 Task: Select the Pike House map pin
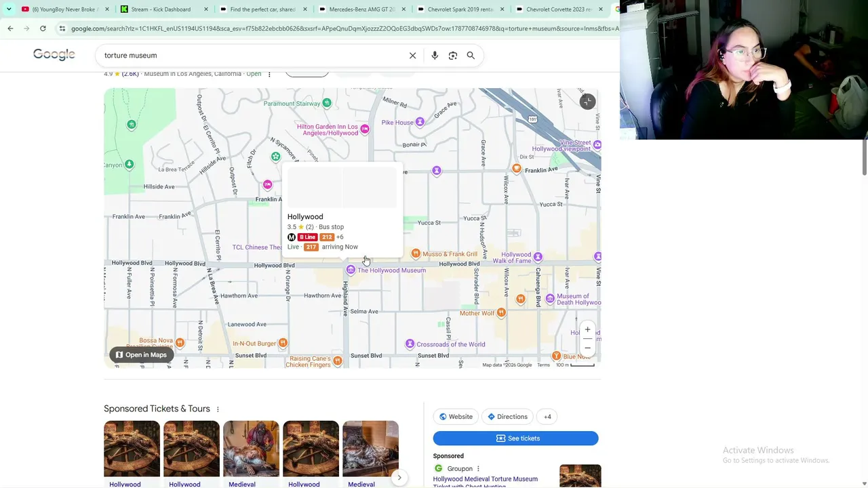[x=420, y=122]
